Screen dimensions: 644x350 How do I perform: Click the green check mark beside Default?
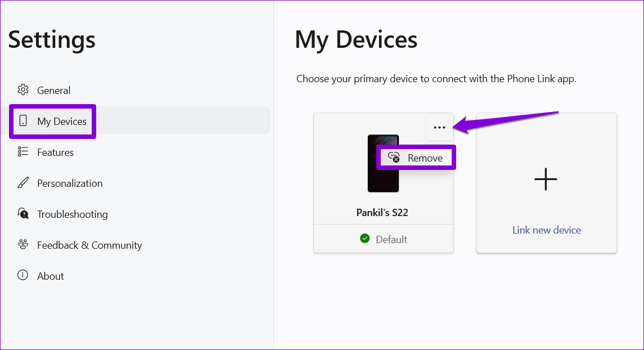point(365,239)
